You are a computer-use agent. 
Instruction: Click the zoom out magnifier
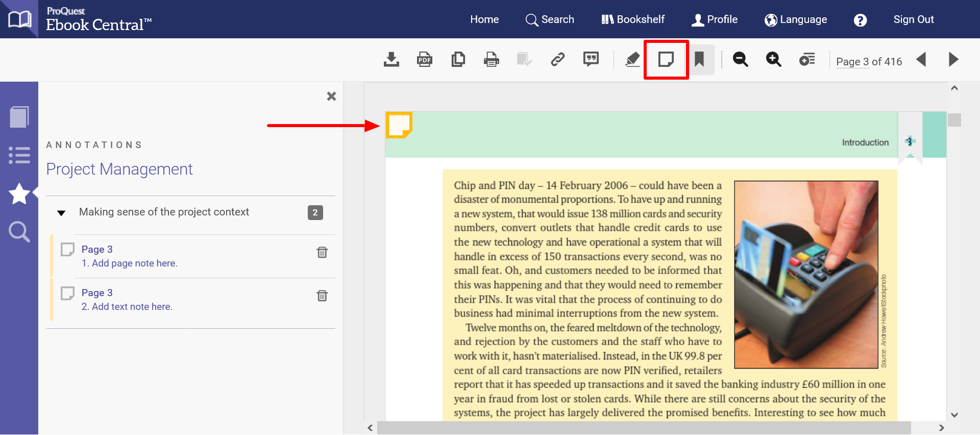click(740, 60)
